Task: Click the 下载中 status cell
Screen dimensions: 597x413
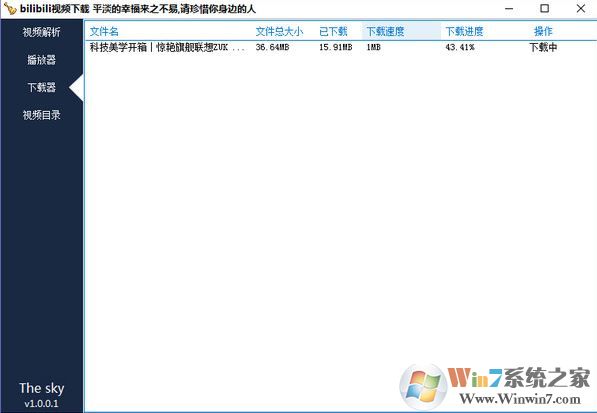Action: (x=543, y=48)
